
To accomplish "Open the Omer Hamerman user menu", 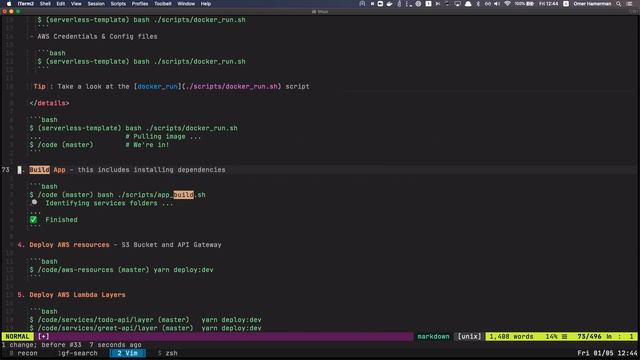I will (x=592, y=4).
